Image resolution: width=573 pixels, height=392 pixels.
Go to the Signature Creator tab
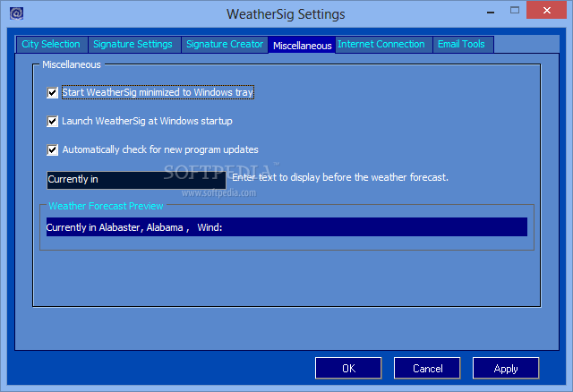(225, 44)
